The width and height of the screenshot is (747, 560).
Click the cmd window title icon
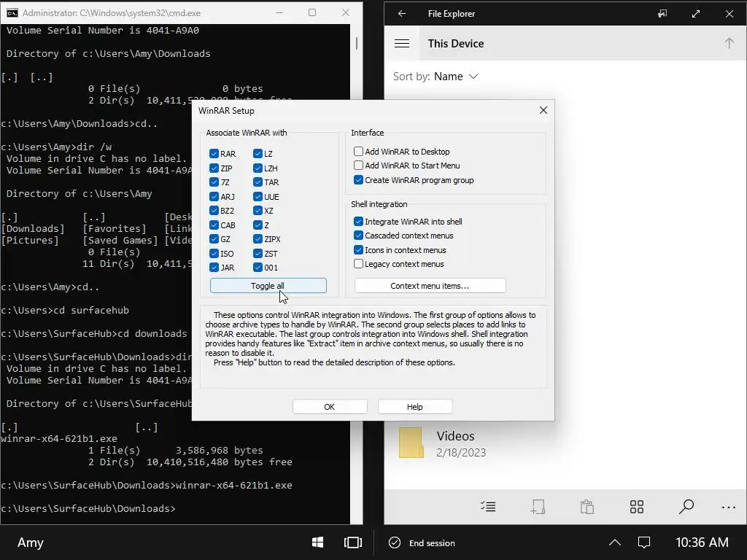pos(12,13)
